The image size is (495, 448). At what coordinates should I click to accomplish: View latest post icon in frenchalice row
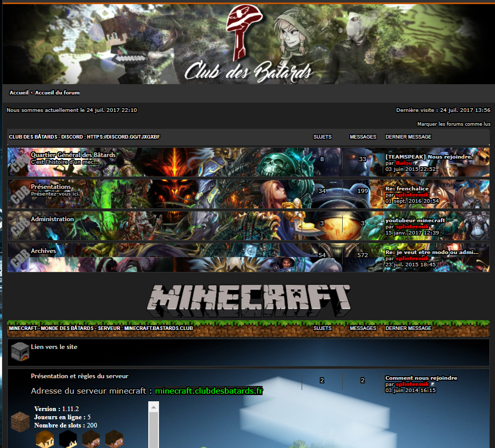point(432,195)
